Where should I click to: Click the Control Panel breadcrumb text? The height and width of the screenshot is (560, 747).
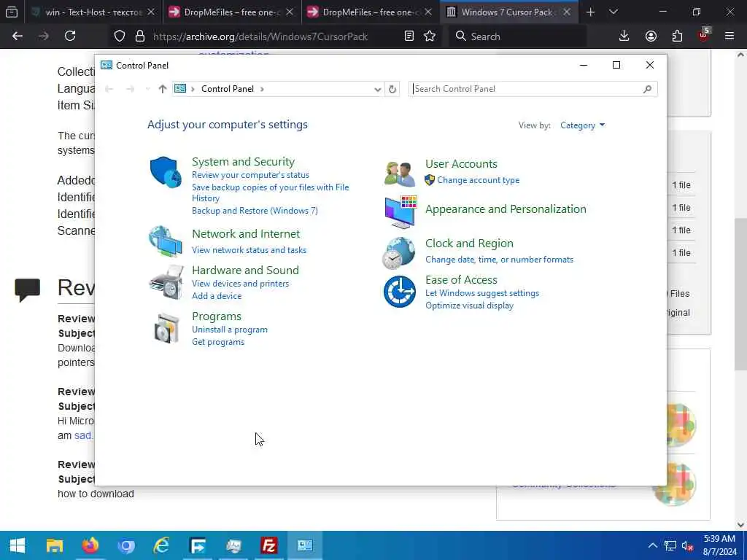228,89
